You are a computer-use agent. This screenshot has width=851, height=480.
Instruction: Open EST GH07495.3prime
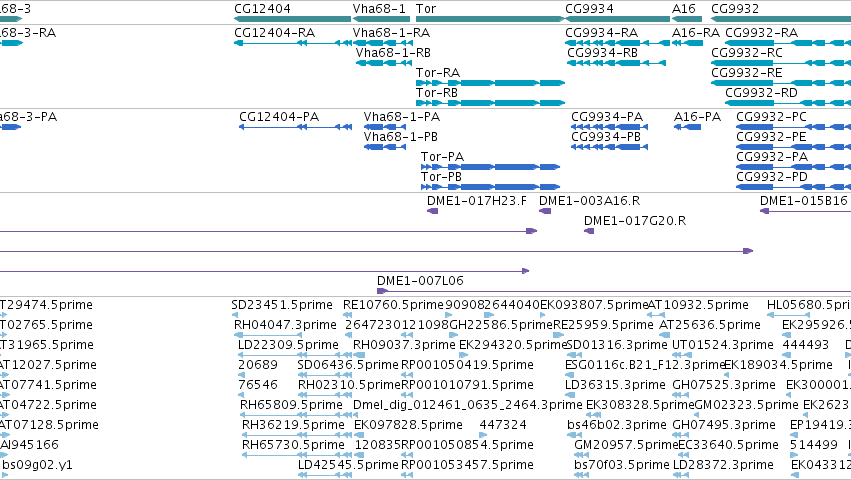[x=723, y=425]
